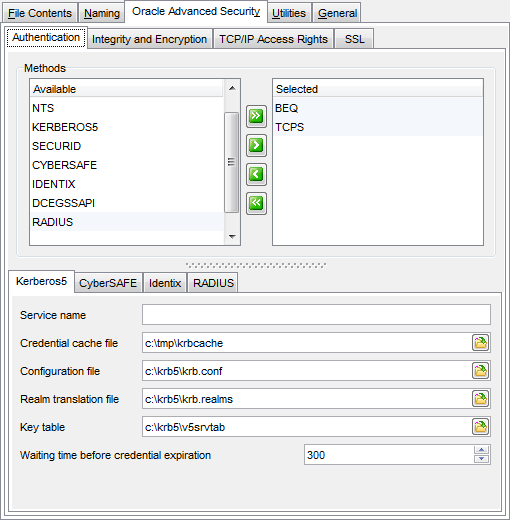Screen dimensions: 510x520
Task: Select BEQ in Selected methods
Action: [378, 108]
